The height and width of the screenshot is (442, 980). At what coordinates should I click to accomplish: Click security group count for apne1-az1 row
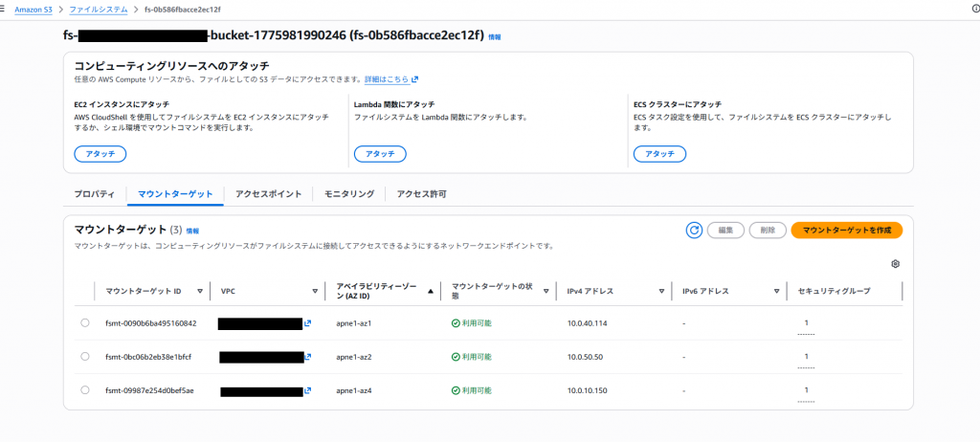pos(806,323)
